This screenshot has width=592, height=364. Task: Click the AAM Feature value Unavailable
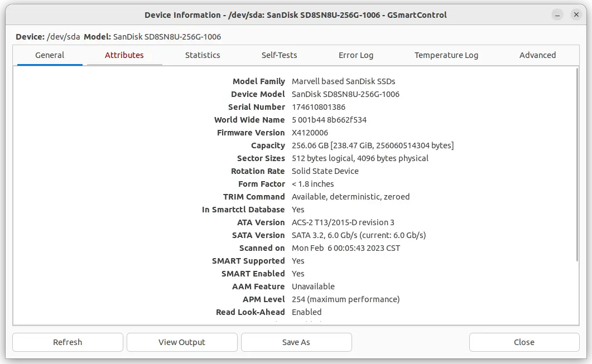click(313, 287)
